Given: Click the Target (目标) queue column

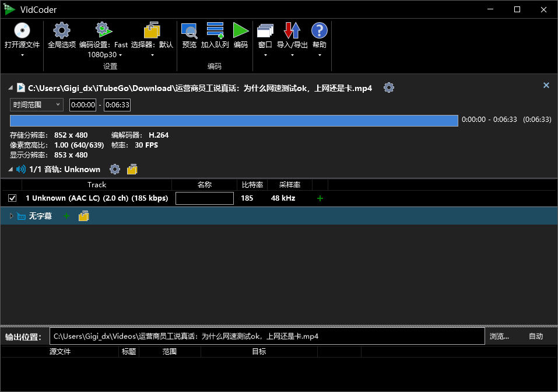Looking at the screenshot, I should coord(259,351).
